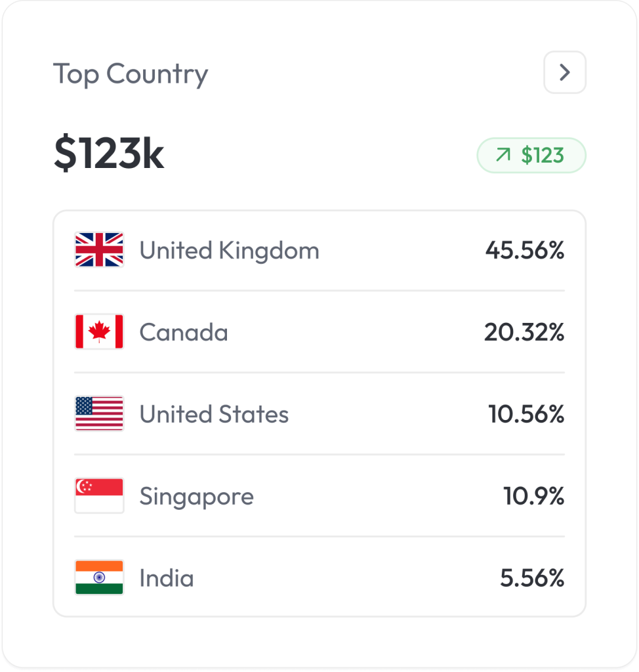
Task: Click the Top Country heading
Action: pos(131,74)
